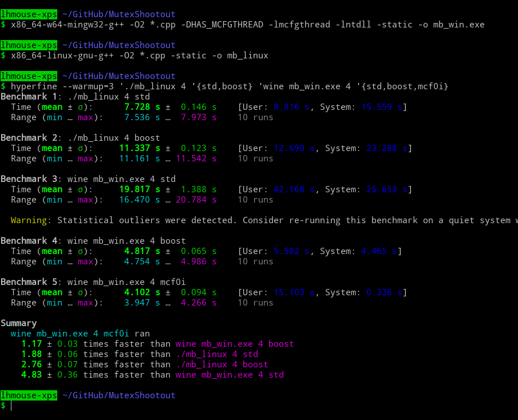The width and height of the screenshot is (518, 420).
Task: Click the 'Summary' heading
Action: click(x=18, y=323)
